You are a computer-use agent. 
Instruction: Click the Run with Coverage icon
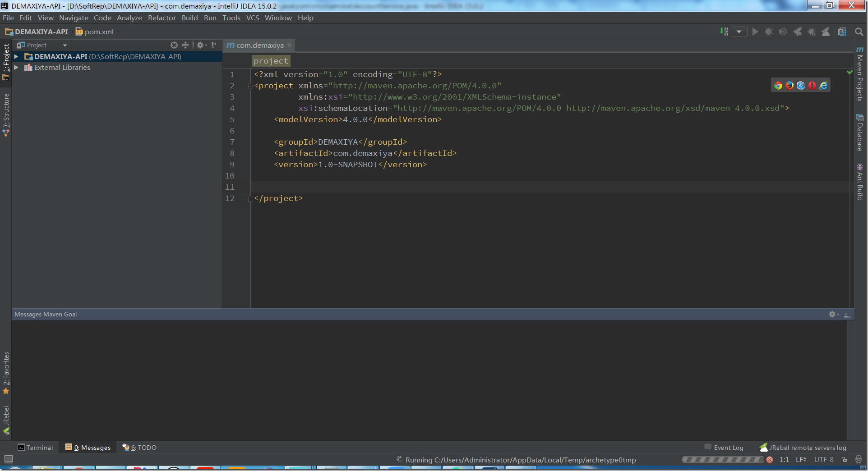click(x=783, y=32)
